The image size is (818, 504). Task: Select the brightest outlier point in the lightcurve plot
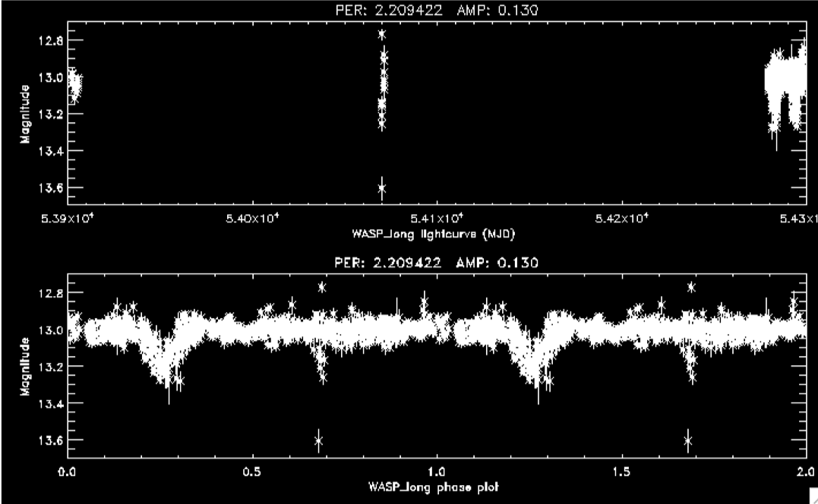[381, 34]
